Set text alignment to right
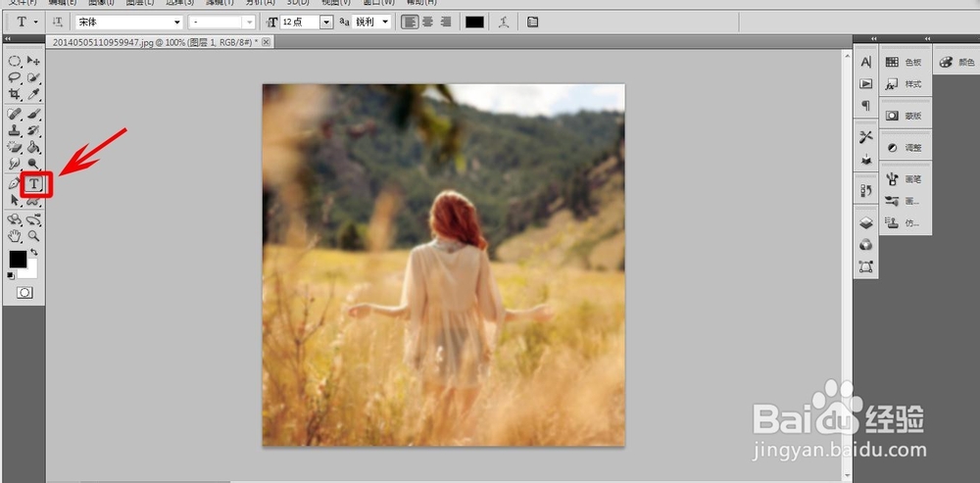The image size is (980, 483). [446, 22]
